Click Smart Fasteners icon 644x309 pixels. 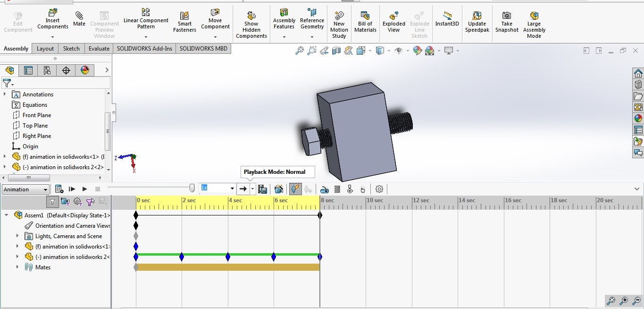(x=184, y=23)
